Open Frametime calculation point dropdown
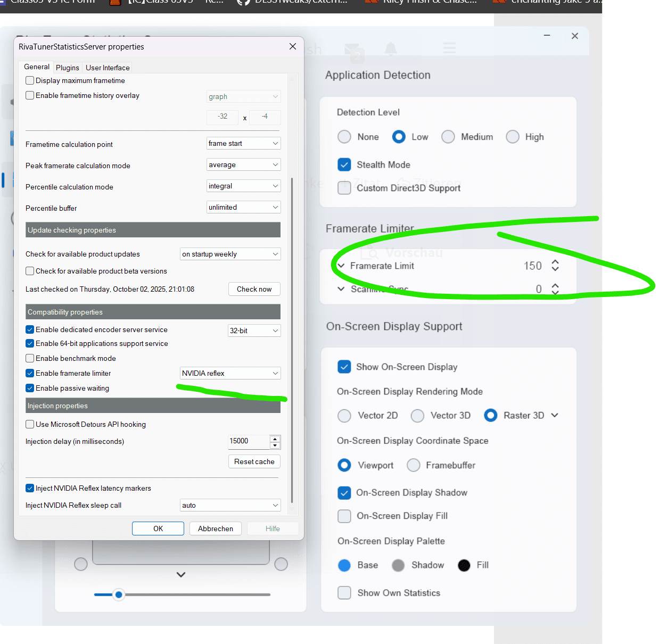Viewport: 659px width, 644px height. 243,143
